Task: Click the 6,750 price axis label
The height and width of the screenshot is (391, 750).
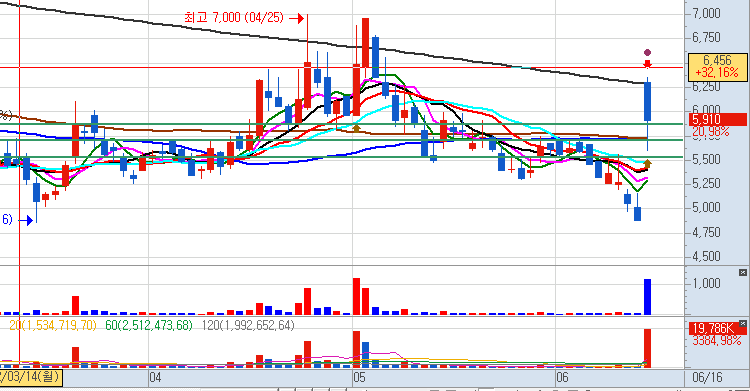Action: (706, 38)
